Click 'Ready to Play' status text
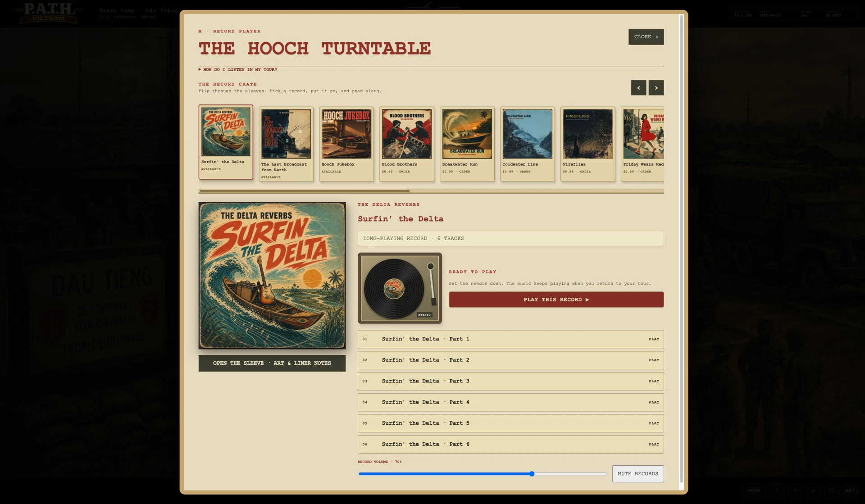This screenshot has height=504, width=865. tap(473, 272)
